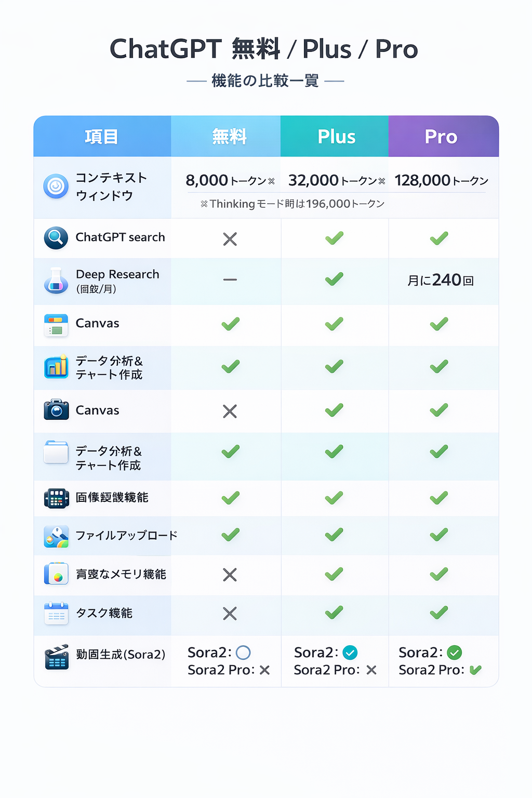
Task: Click the 128,000トークン value
Action: pos(441,180)
